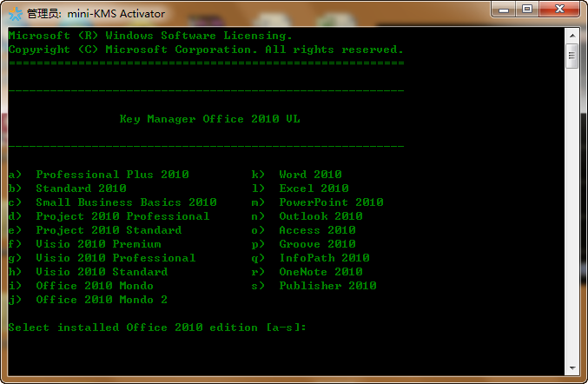Click "Project 2010 Professional" entry
Image resolution: width=588 pixels, height=384 pixels.
point(122,216)
